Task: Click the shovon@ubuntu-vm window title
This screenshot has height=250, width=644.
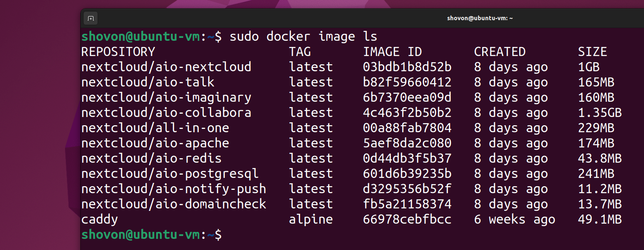Action: [480, 18]
